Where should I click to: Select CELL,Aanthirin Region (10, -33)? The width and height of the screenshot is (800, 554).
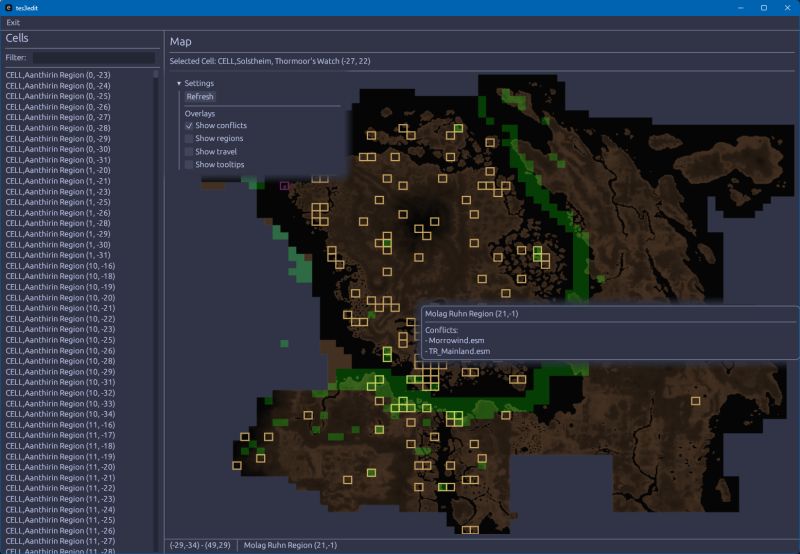(x=60, y=404)
